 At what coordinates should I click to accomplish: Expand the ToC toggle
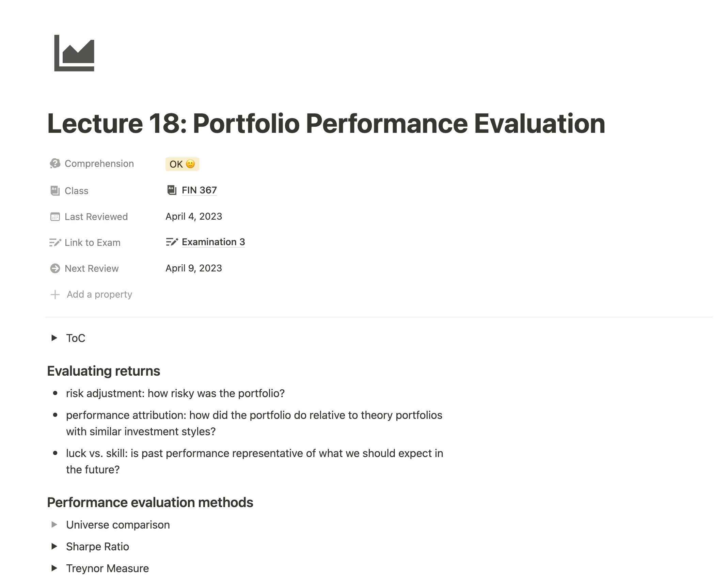[54, 338]
